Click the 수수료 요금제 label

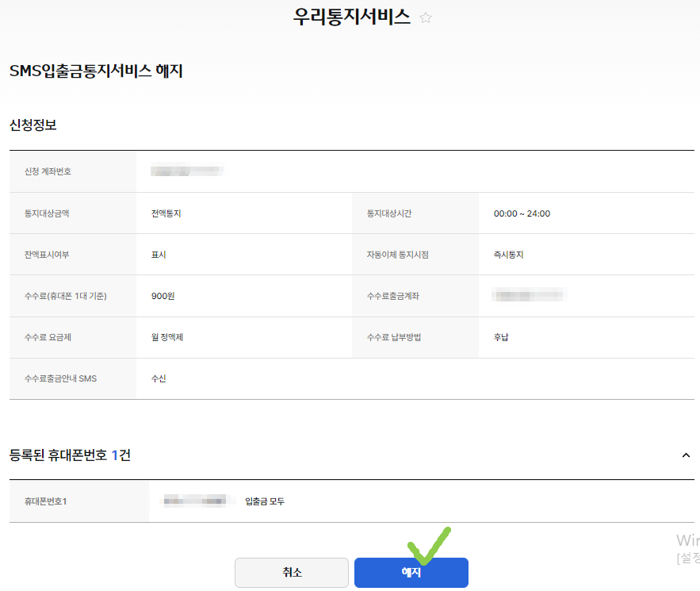point(48,337)
